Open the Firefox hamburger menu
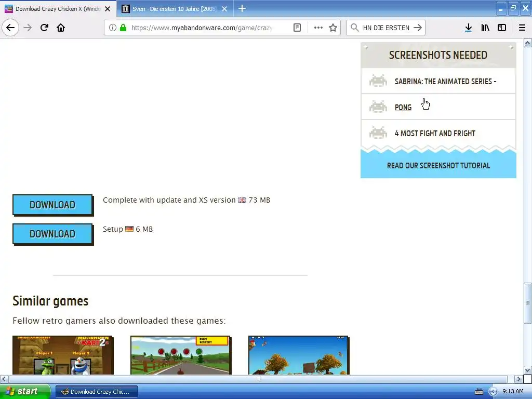The height and width of the screenshot is (399, 532). (522, 28)
